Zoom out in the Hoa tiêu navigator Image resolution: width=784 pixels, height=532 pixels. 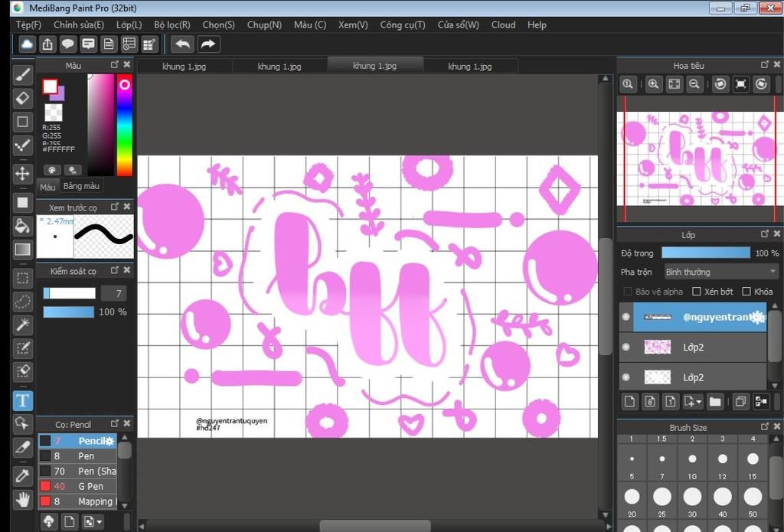[694, 84]
